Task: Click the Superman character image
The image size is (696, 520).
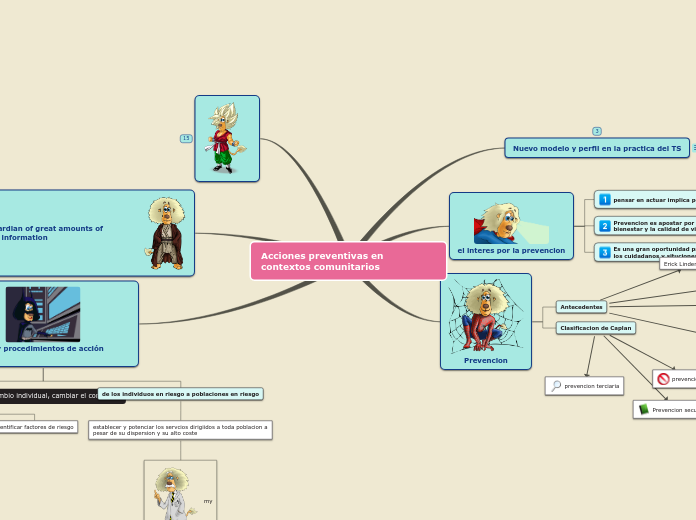Action: click(x=511, y=223)
